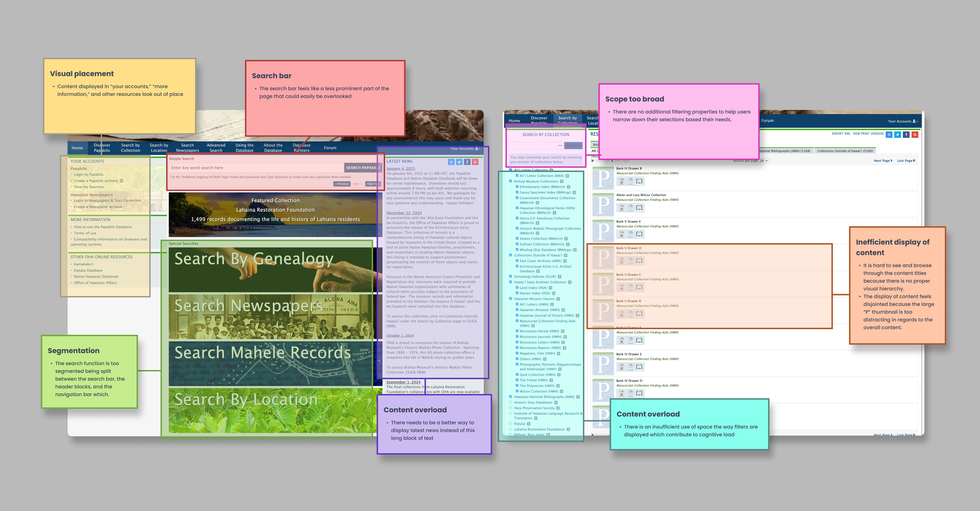Click the eye document icon for Bank V Drawer E
Screen dimensions: 980x511
pyautogui.click(x=622, y=234)
